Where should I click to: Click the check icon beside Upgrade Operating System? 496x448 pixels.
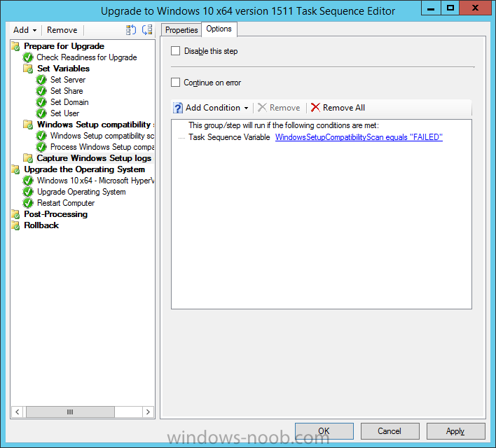pyautogui.click(x=28, y=192)
